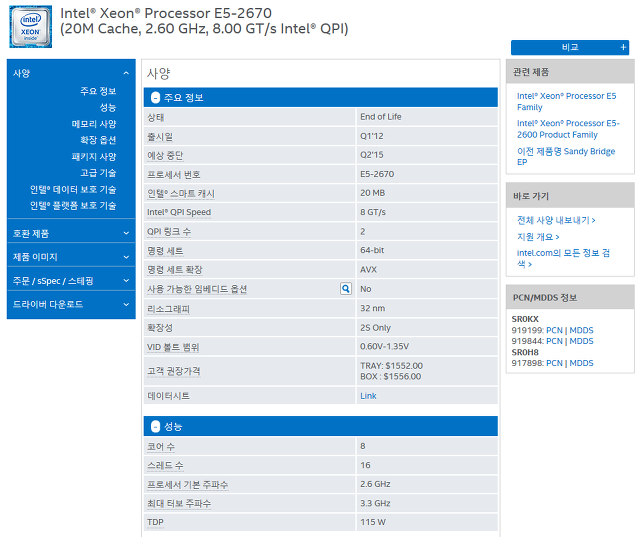The height and width of the screenshot is (537, 640).
Task: Open PCN link for 919199
Action: pos(554,330)
